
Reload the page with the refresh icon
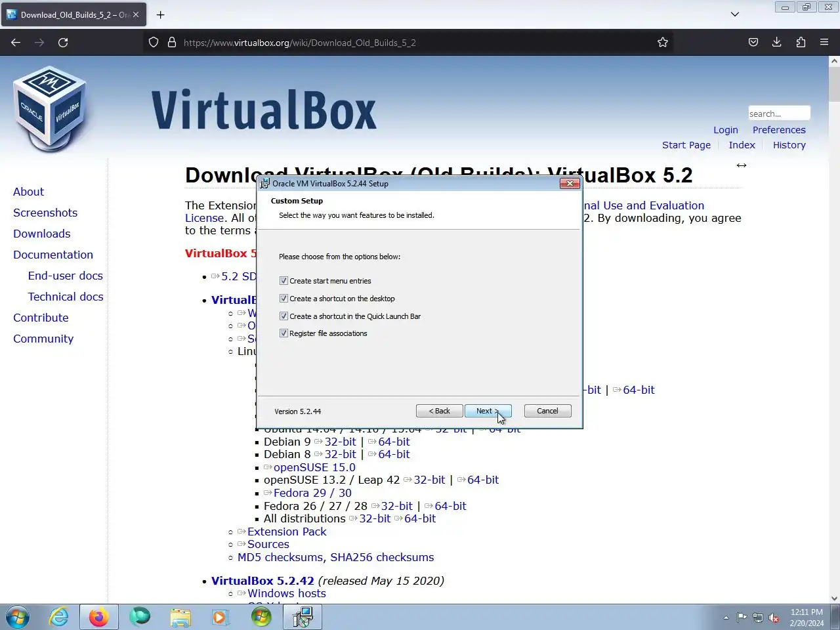63,43
